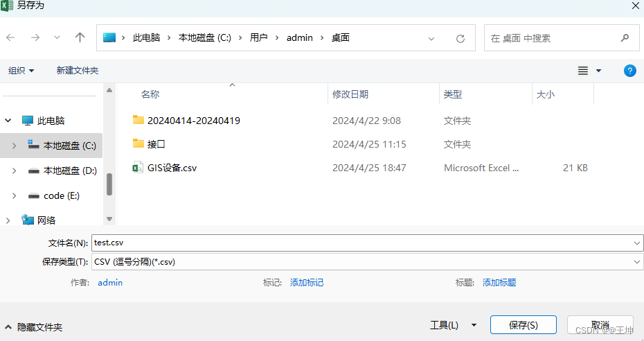Sort by 名称 column header
The image size is (644, 341).
coord(150,94)
